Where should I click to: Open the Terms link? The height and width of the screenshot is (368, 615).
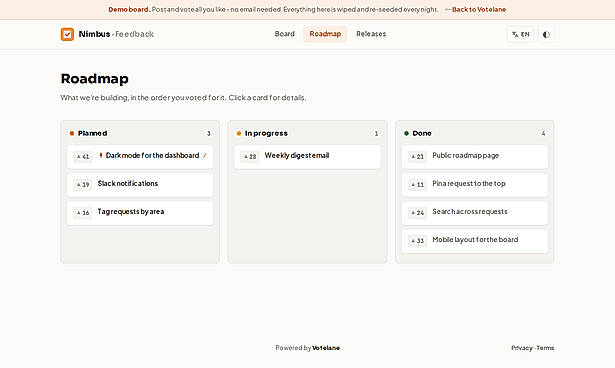click(545, 348)
